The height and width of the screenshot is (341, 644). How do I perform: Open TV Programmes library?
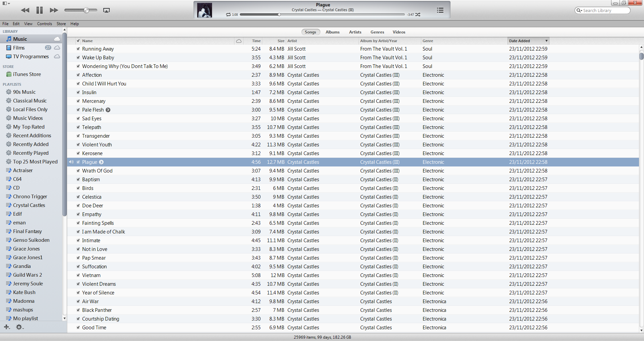31,57
